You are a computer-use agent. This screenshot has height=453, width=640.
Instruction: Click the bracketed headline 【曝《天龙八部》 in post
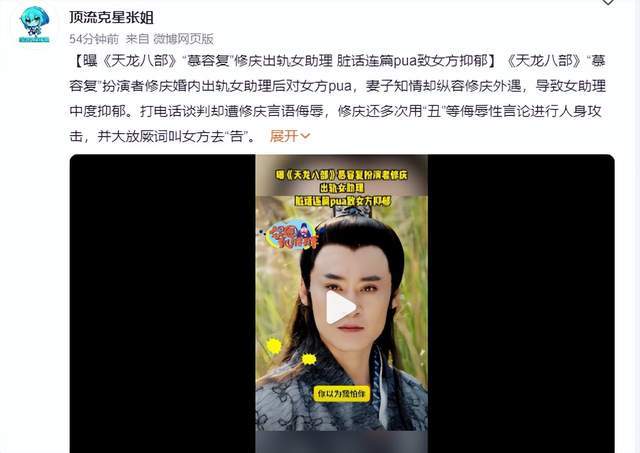[x=126, y=61]
